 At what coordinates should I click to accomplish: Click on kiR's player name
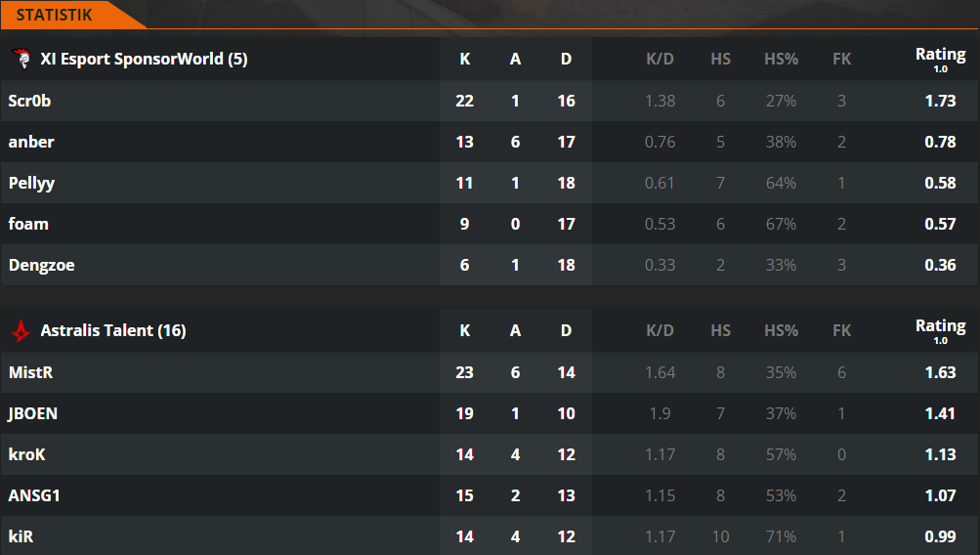(21, 536)
